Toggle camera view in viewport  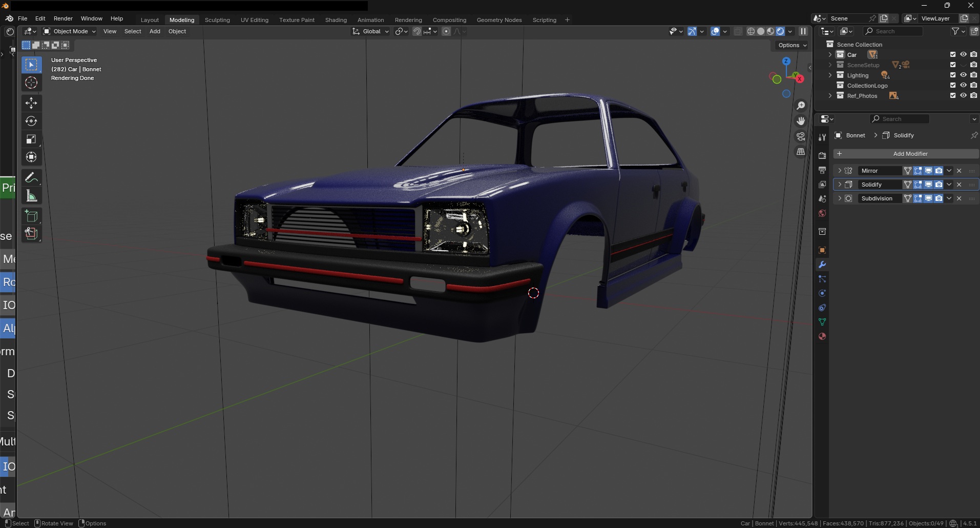tap(801, 136)
